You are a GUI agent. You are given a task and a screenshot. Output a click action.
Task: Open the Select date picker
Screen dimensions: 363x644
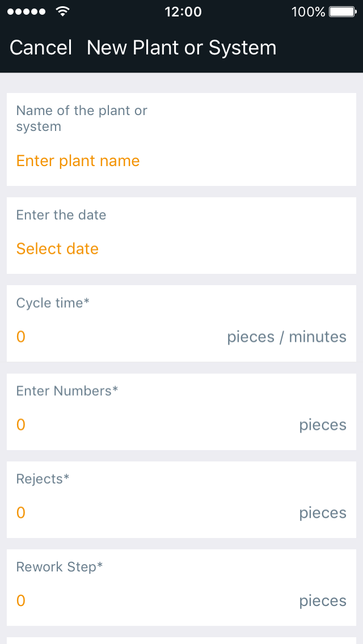click(x=57, y=248)
